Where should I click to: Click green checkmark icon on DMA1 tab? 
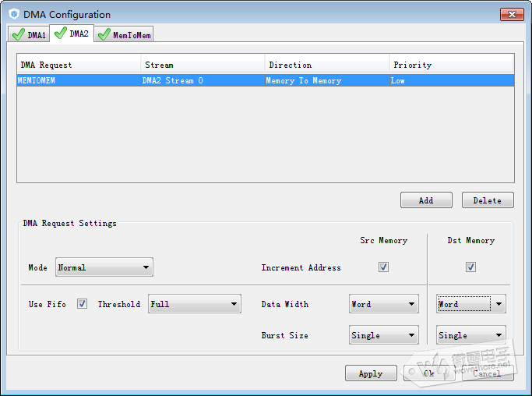click(x=19, y=34)
